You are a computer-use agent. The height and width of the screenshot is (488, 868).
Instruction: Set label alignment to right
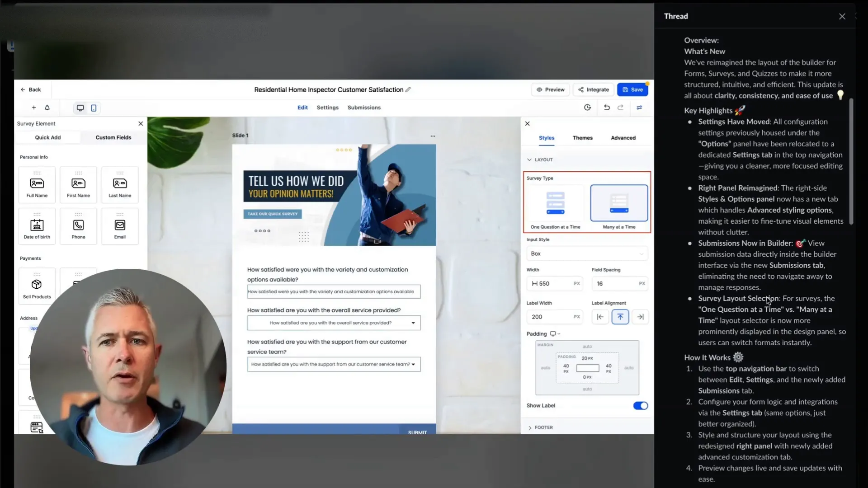[640, 317]
